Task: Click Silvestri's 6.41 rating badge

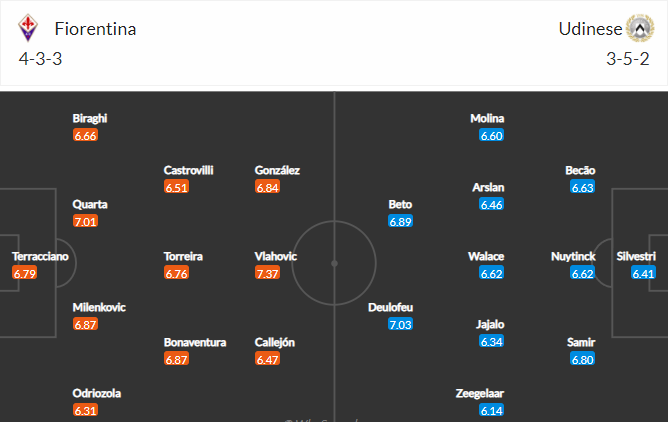Action: point(643,273)
